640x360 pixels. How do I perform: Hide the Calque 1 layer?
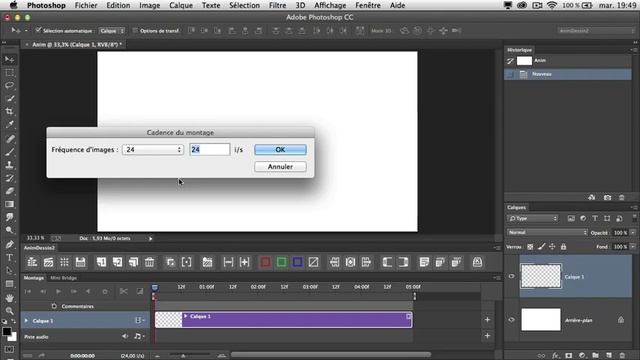tap(511, 276)
